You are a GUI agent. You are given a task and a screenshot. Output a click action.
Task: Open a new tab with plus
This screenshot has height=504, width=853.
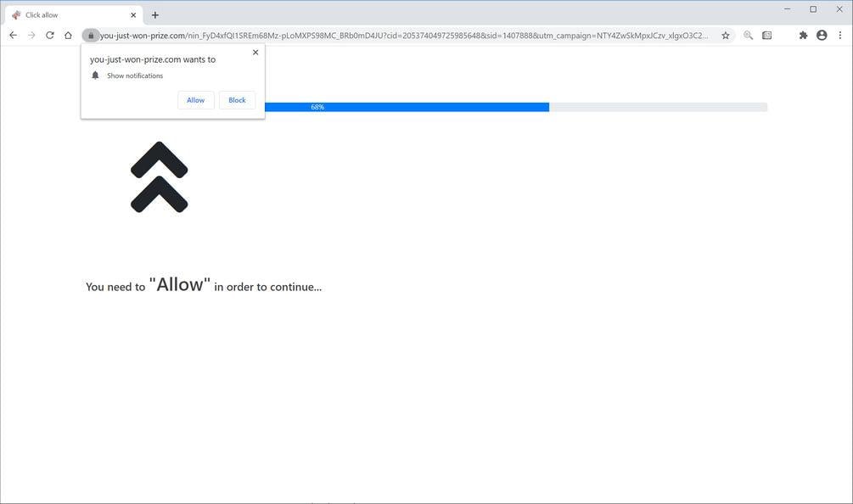coord(155,15)
